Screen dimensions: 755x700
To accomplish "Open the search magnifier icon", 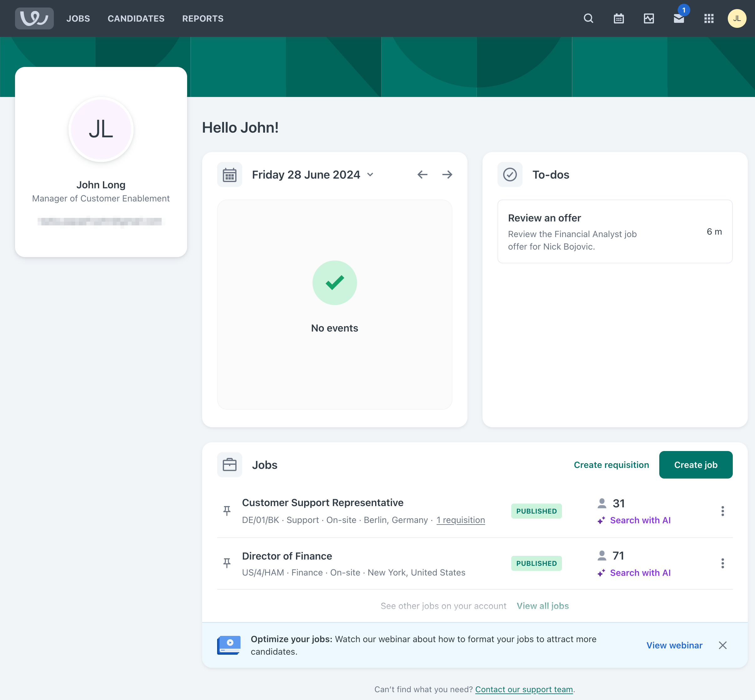I will (588, 18).
